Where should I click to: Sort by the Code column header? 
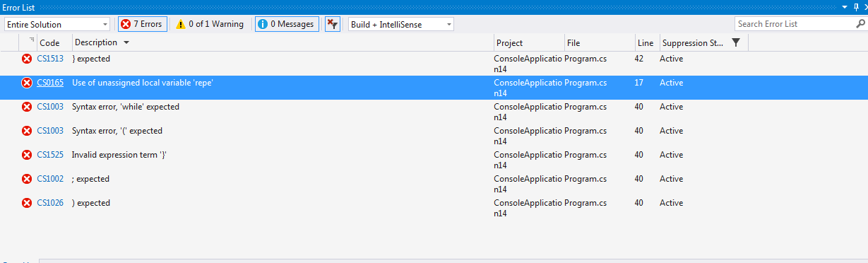49,43
